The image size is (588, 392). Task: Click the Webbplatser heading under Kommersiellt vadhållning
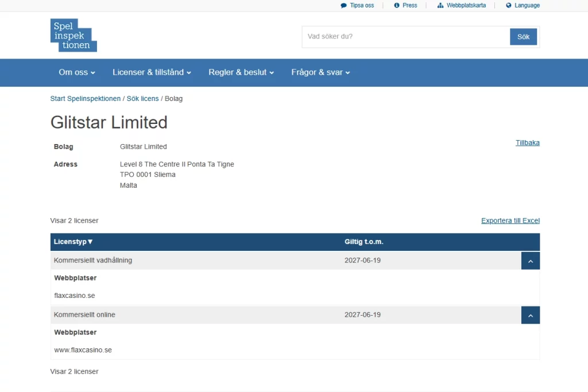pos(75,278)
